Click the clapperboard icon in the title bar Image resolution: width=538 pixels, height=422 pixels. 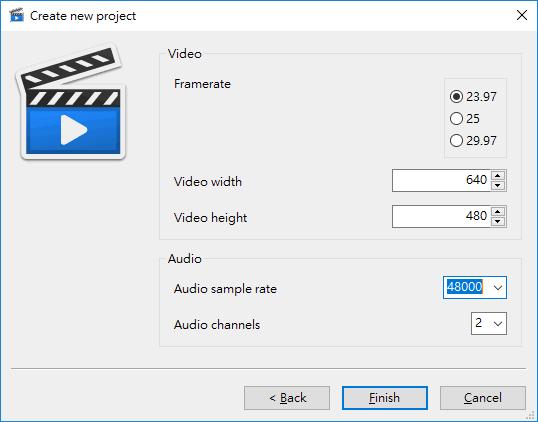[16, 15]
